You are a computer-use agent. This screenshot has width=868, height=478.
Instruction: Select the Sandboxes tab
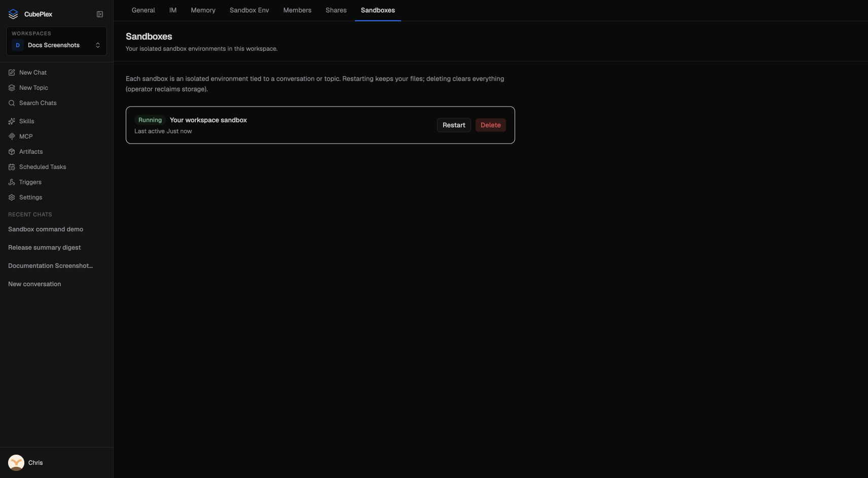378,10
